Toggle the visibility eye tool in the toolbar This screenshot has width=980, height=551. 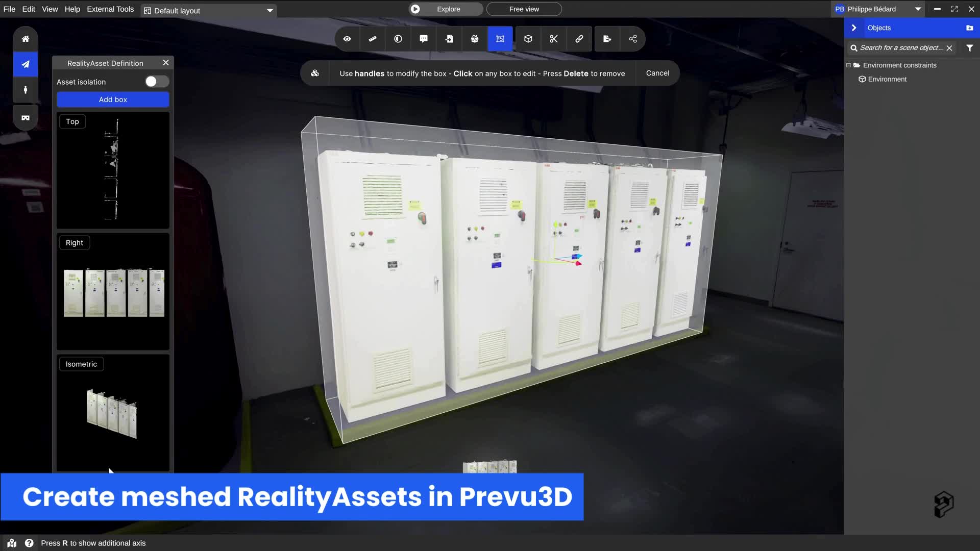347,39
